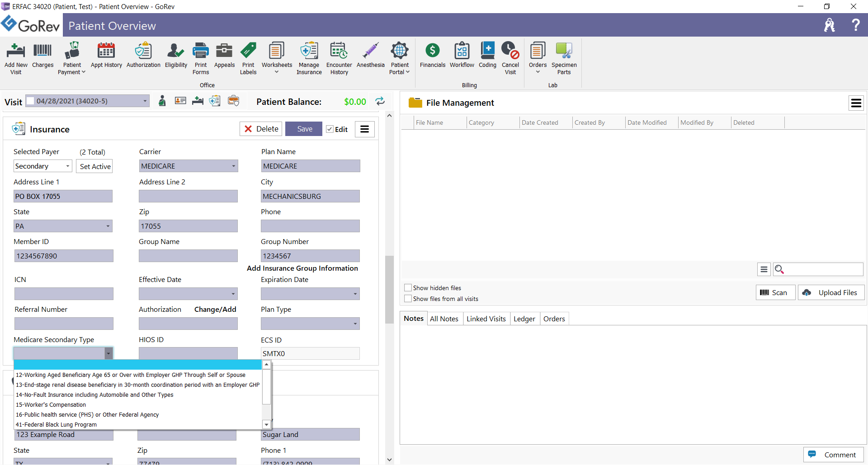
Task: Collapse Medicare Secondary Type dropdown
Action: (x=108, y=353)
